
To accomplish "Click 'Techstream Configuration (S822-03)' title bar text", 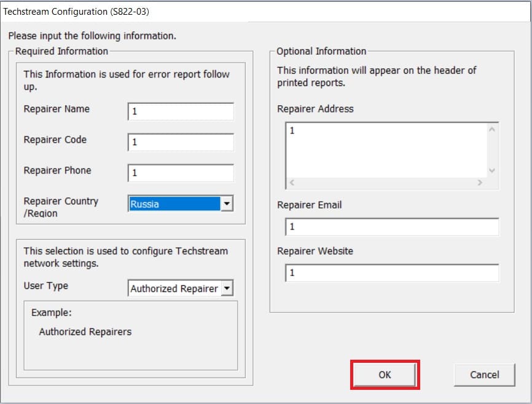I will [x=76, y=12].
